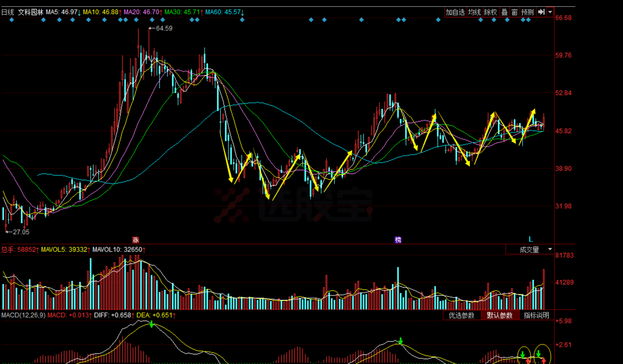Screen dimensions: 623x364
Task: Click the 66.68 price axis label
Action: coord(564,18)
